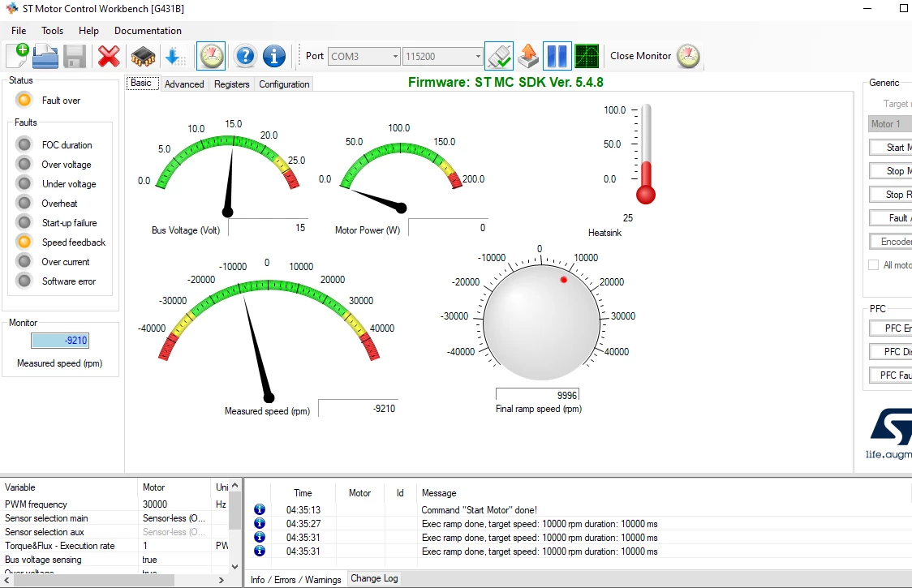Image resolution: width=912 pixels, height=588 pixels.
Task: Click the variable list horizontal scrollbar right arrow
Action: click(x=221, y=580)
